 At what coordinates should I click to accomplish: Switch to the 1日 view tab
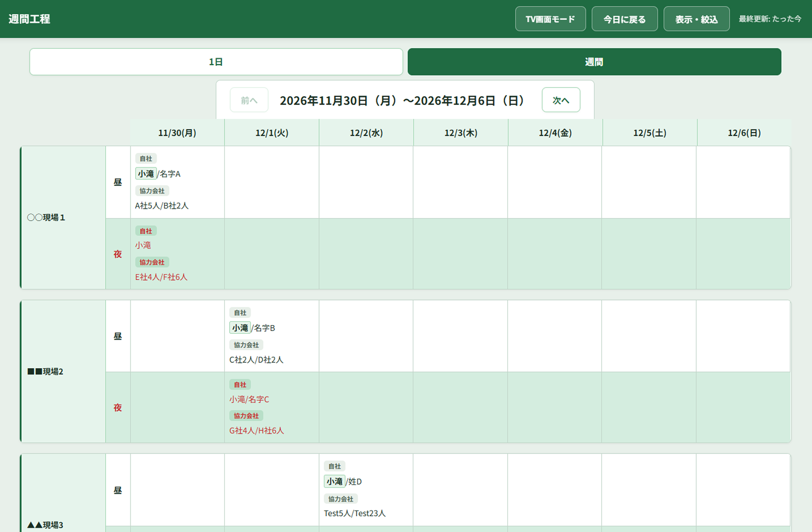(216, 62)
